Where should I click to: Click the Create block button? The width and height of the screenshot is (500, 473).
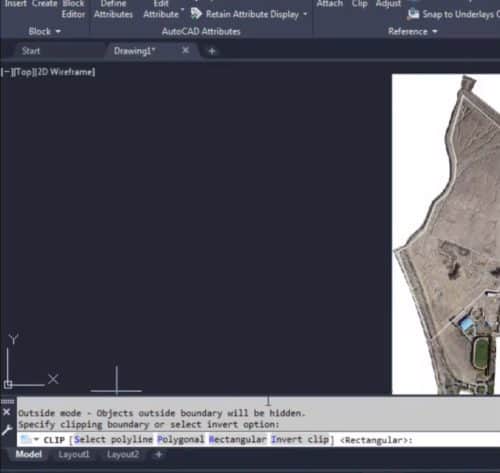[x=45, y=4]
